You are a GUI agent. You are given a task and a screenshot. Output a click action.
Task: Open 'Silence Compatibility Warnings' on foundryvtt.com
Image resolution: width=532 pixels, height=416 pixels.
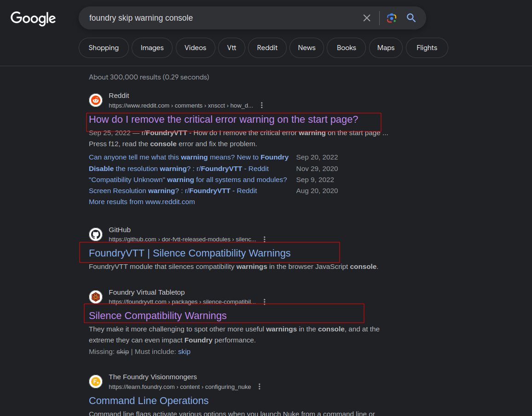pos(157,316)
